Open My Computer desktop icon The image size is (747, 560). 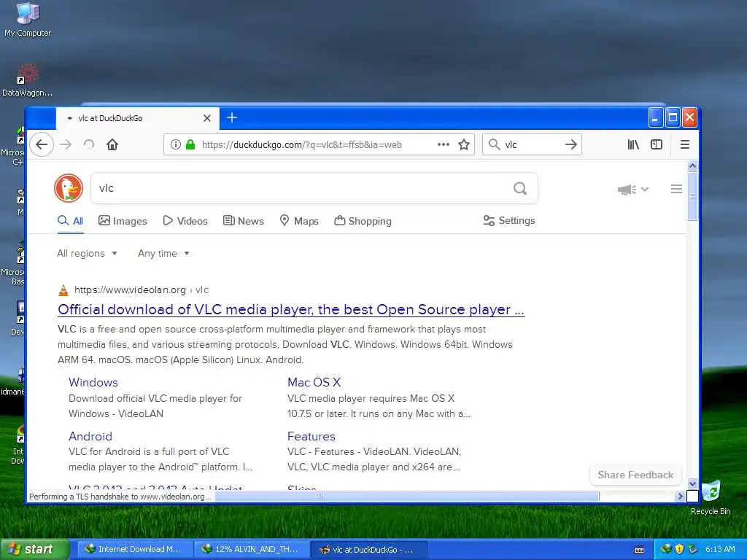point(28,20)
